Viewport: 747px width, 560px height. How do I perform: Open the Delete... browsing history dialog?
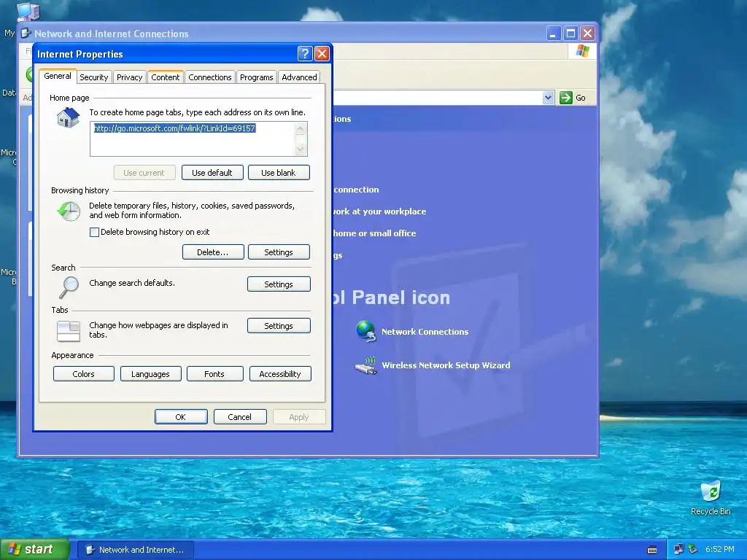[x=213, y=252]
